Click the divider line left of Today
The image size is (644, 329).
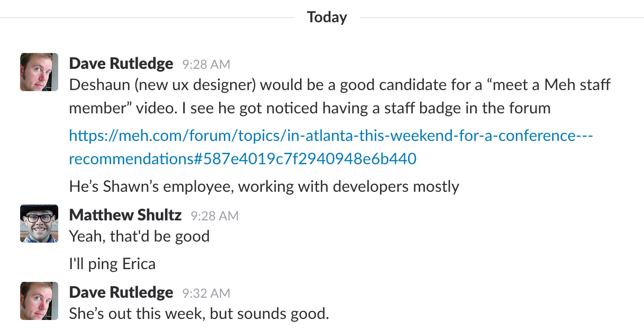[x=148, y=17]
